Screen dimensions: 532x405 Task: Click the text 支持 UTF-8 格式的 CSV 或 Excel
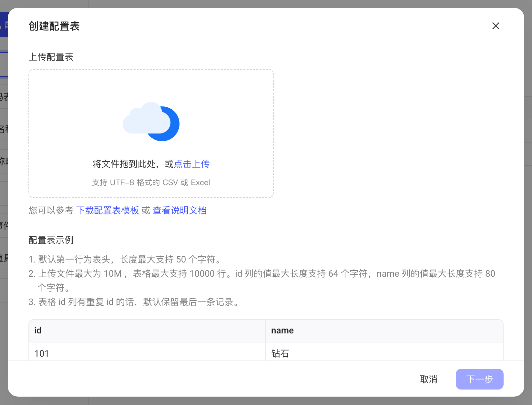[x=151, y=183]
